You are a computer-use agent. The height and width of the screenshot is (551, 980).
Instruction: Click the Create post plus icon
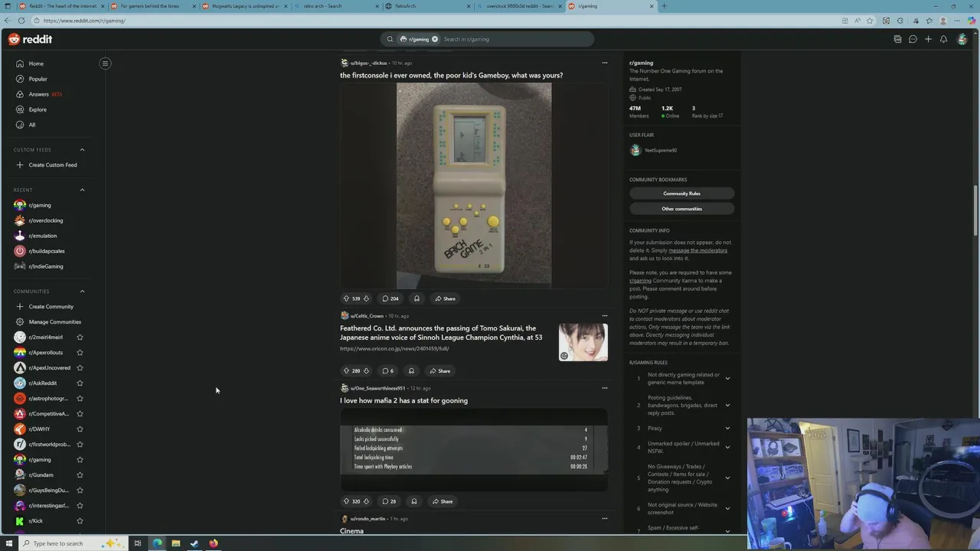[928, 39]
